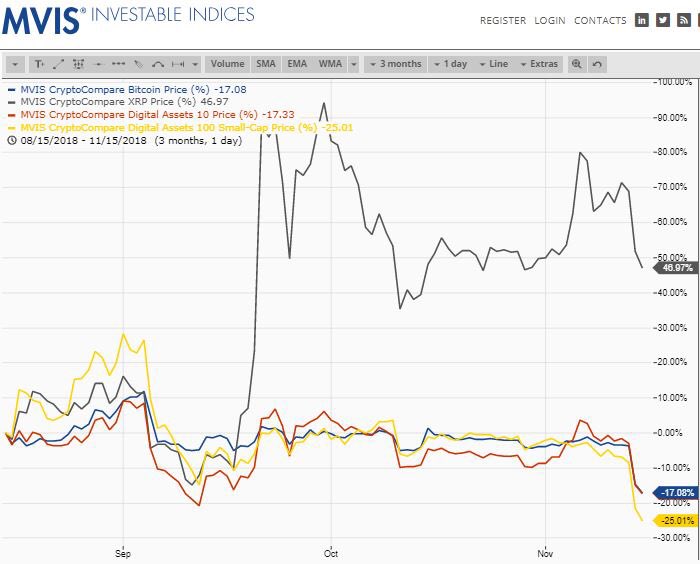Click the clock icon beside date range

(12, 141)
